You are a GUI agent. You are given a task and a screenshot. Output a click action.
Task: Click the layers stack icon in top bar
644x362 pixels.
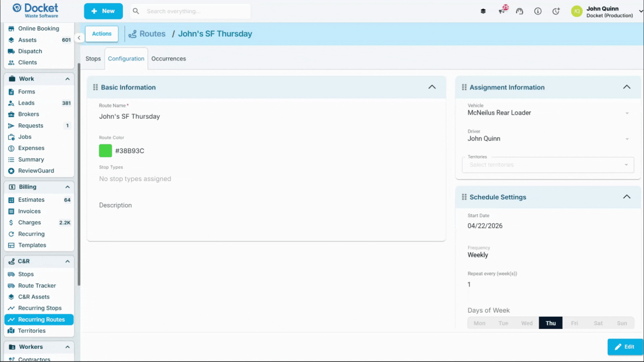coord(483,11)
